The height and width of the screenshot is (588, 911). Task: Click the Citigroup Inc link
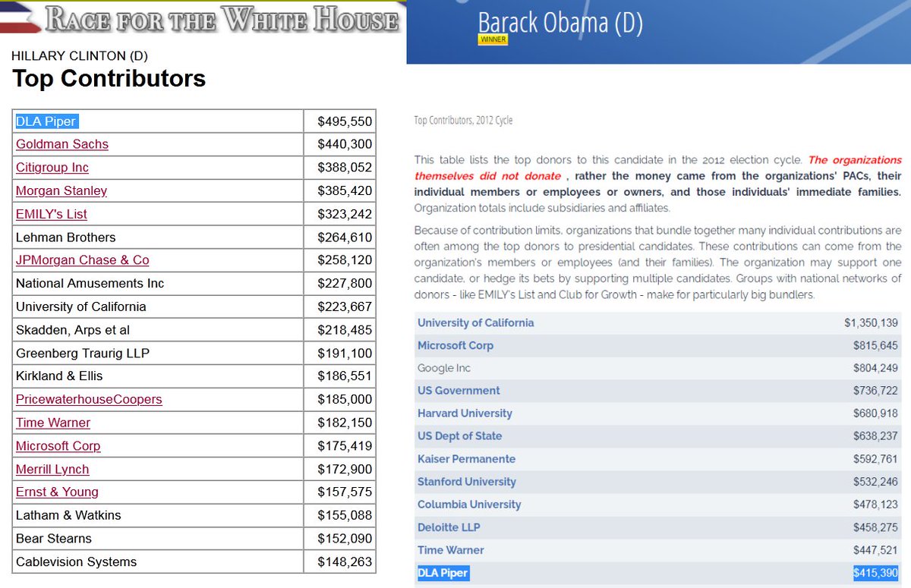52,168
